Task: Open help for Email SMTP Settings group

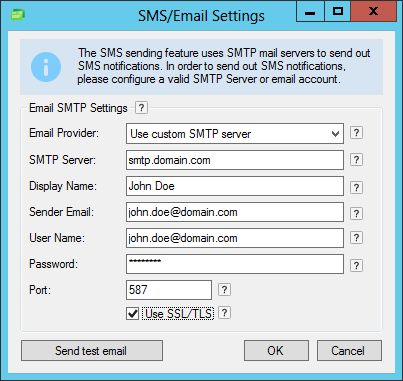Action: coord(141,108)
